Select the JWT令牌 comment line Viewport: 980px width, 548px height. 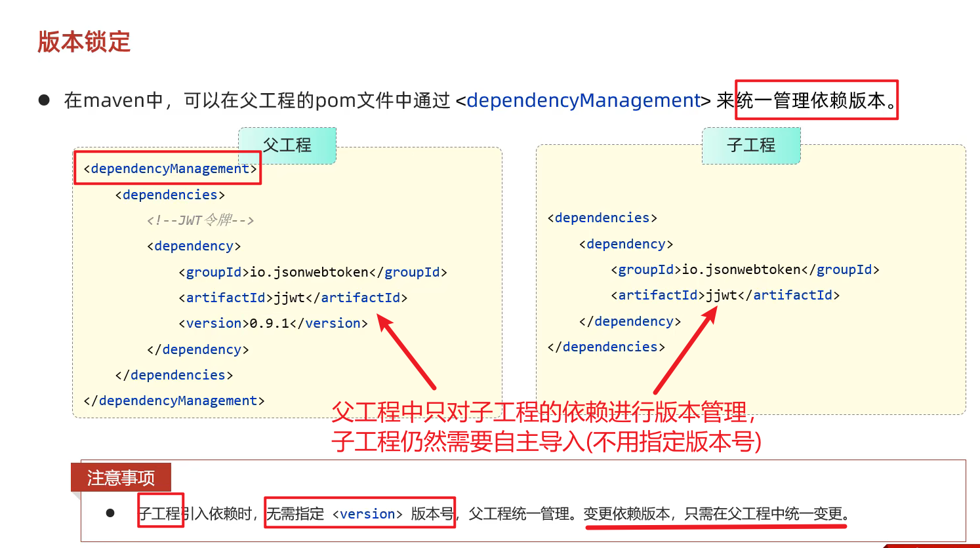coord(200,220)
